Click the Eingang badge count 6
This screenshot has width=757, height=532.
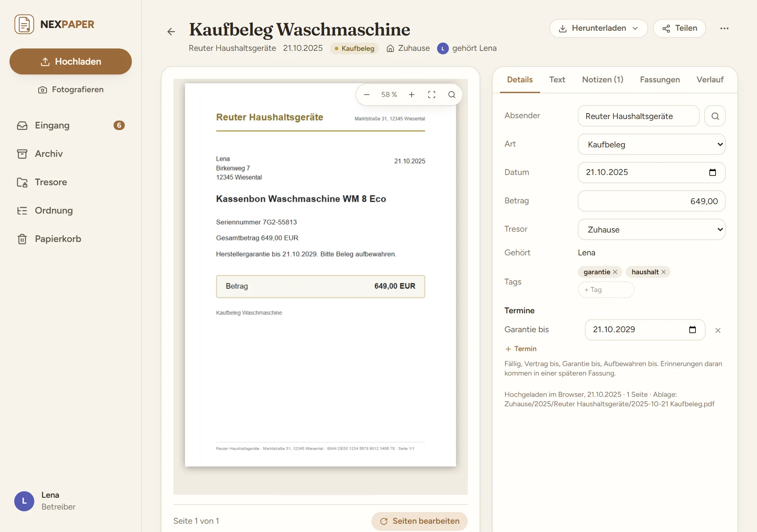[119, 125]
